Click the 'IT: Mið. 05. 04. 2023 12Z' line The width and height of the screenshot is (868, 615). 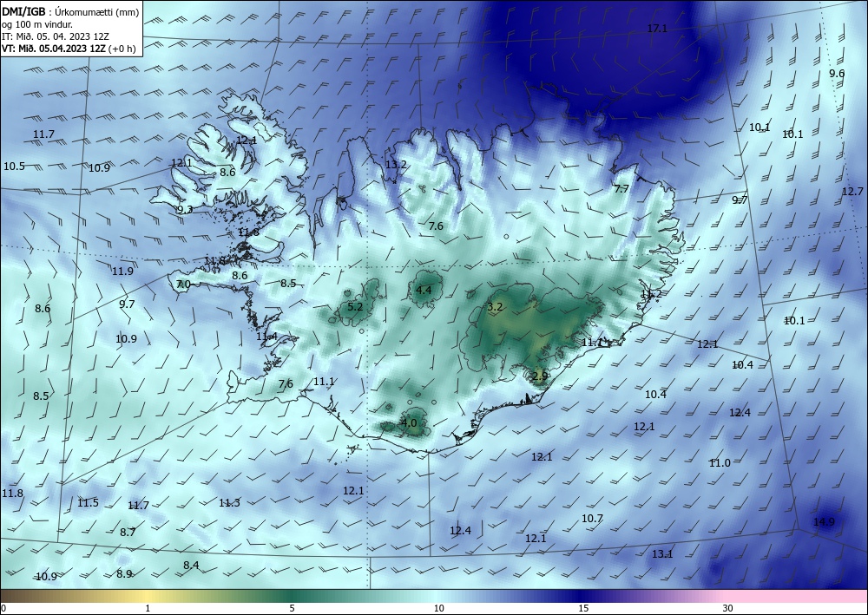[56, 36]
